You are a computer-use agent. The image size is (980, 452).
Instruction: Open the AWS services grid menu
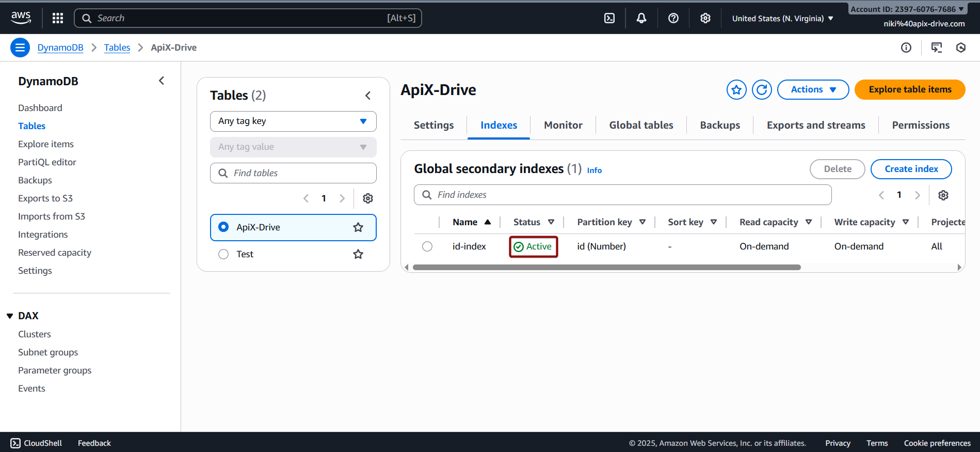pos(58,18)
